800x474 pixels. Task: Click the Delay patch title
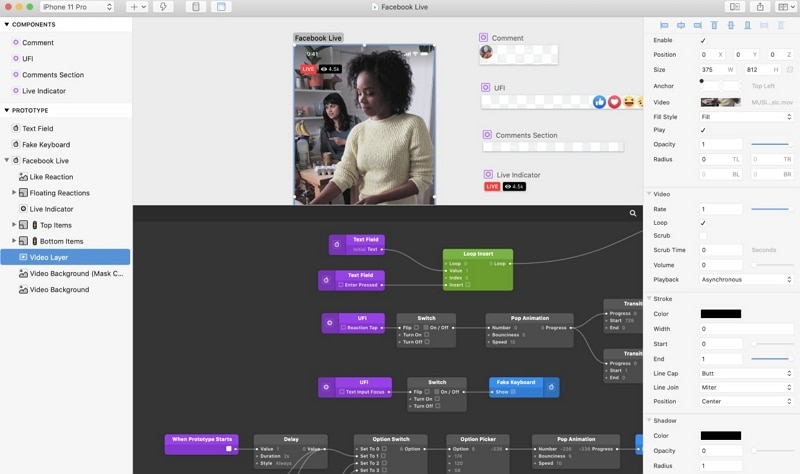pos(291,439)
